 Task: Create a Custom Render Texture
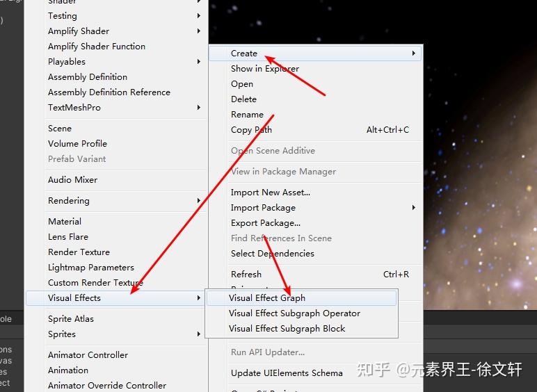[116, 283]
